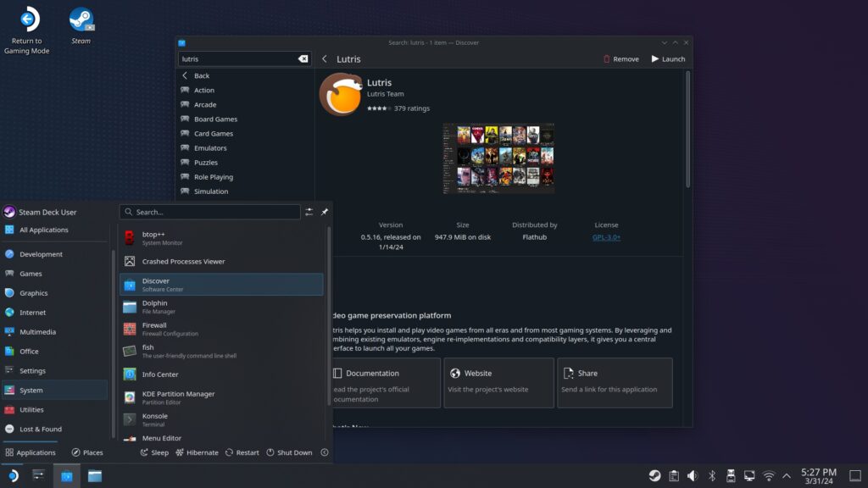The image size is (868, 488).
Task: Open Info Center
Action: (x=221, y=374)
